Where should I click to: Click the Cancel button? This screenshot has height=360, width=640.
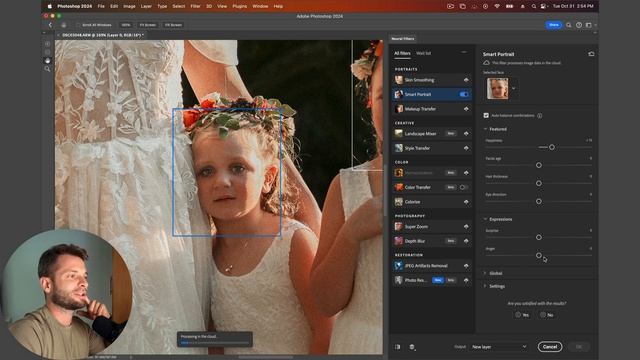[x=550, y=347]
